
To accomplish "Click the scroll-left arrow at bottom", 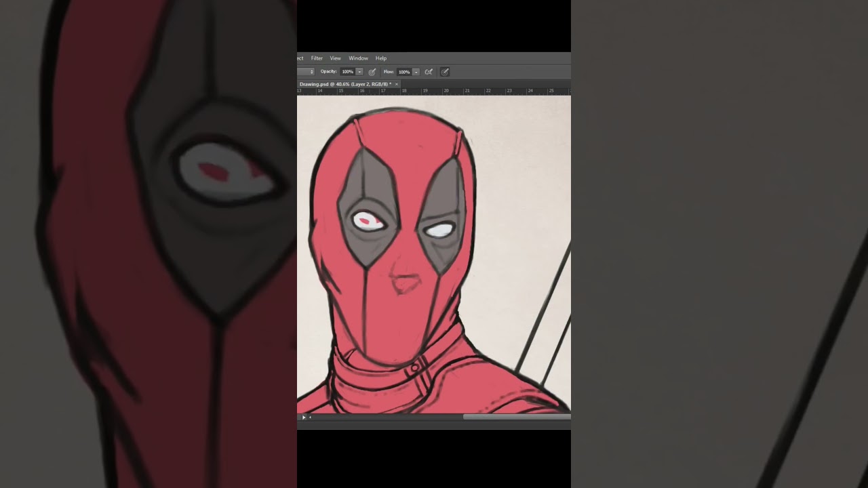I will [x=310, y=418].
